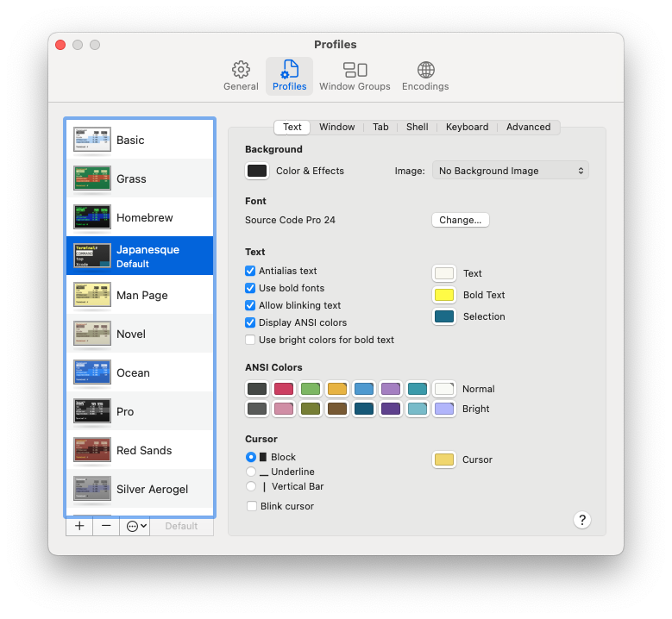Open the background Image dropdown
The image size is (672, 619).
point(511,171)
